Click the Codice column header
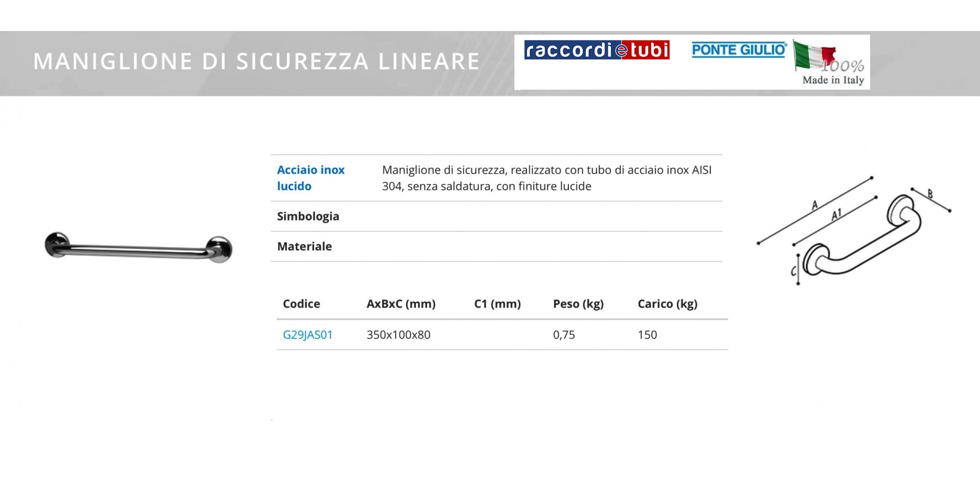980x490 pixels. point(301,304)
